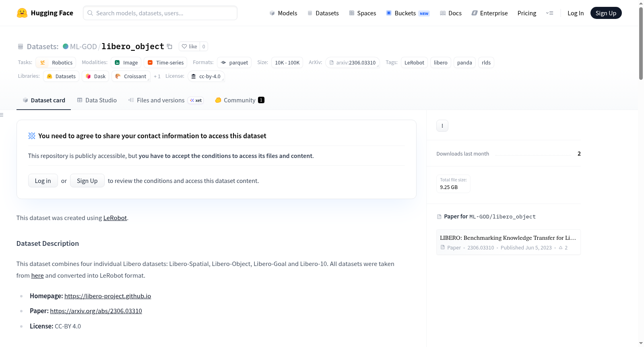Click the '9.25 GB' total file size

point(449,187)
